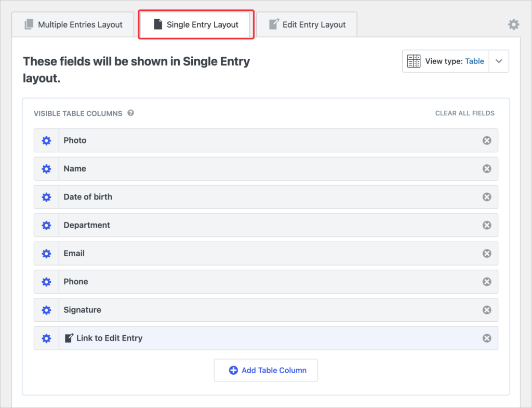Viewport: 532px width, 408px height.
Task: Open settings gear for Photo field
Action: point(46,140)
